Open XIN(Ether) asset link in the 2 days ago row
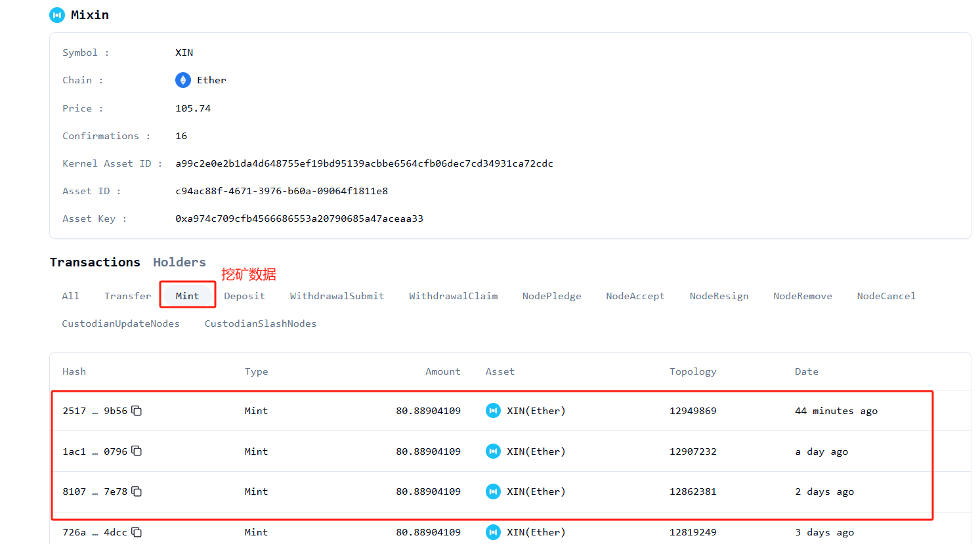Image resolution: width=980 pixels, height=544 pixels. coord(536,492)
